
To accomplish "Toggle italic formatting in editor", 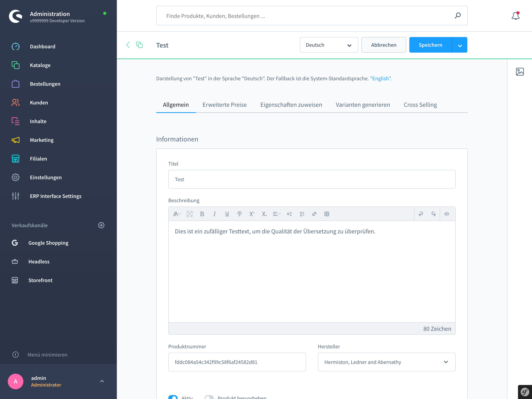I will [215, 214].
